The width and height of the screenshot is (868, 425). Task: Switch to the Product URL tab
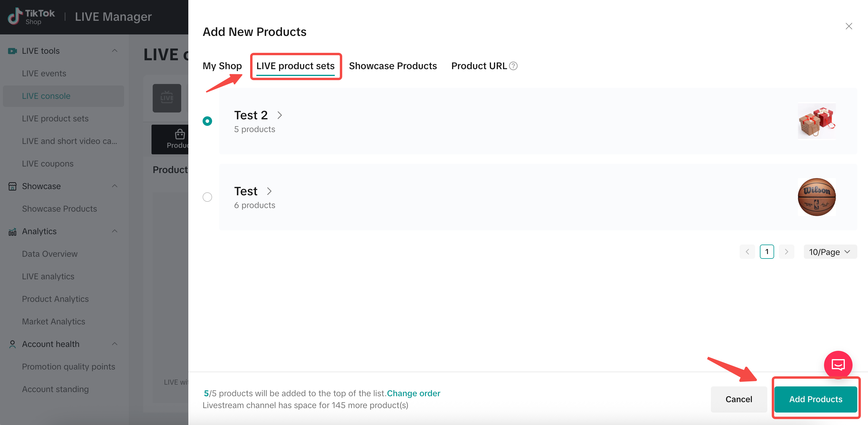[479, 66]
